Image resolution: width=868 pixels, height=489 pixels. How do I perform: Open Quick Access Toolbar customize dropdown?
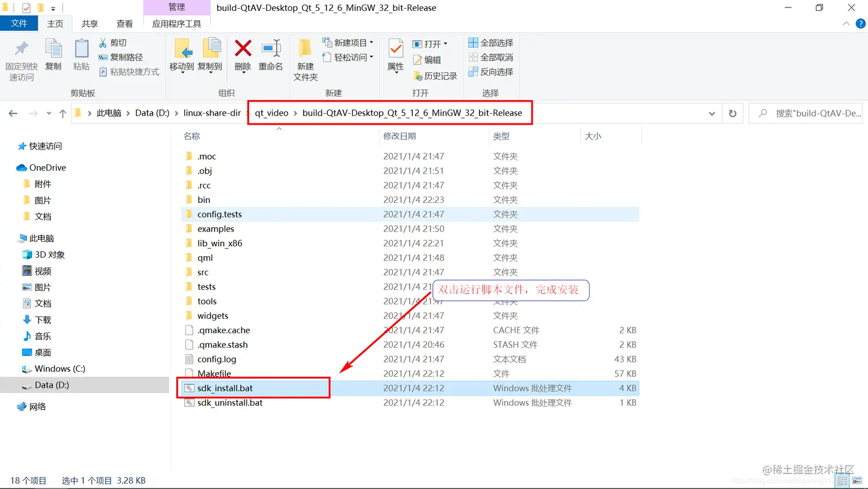[53, 8]
